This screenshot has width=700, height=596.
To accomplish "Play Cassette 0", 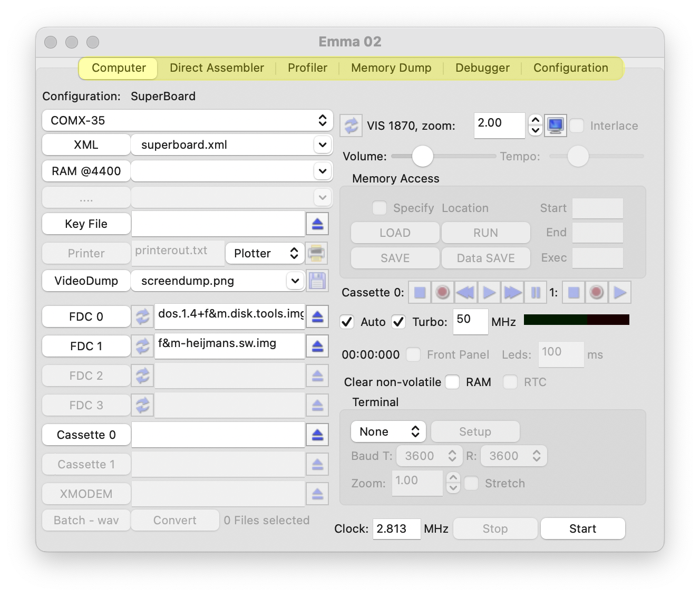I will tap(489, 292).
